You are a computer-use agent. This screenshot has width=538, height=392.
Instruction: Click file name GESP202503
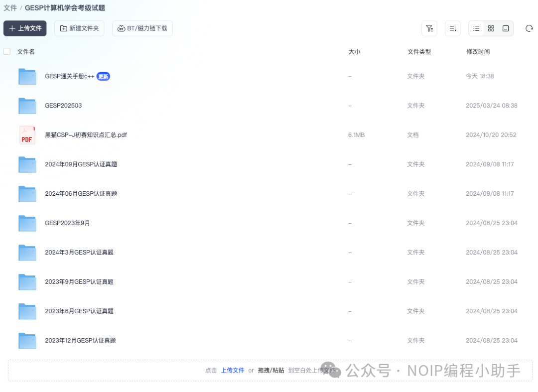tap(63, 106)
